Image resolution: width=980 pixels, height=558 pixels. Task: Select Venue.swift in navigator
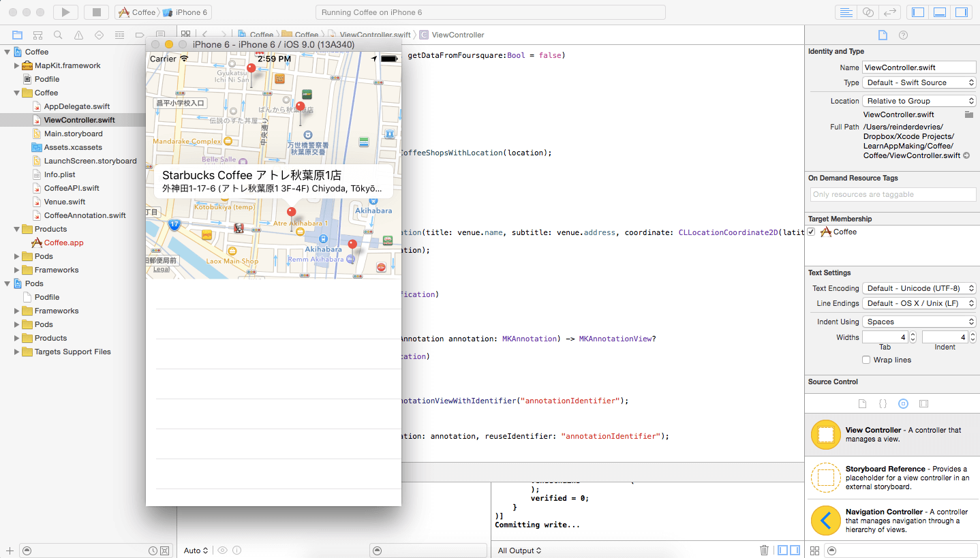[x=65, y=202]
